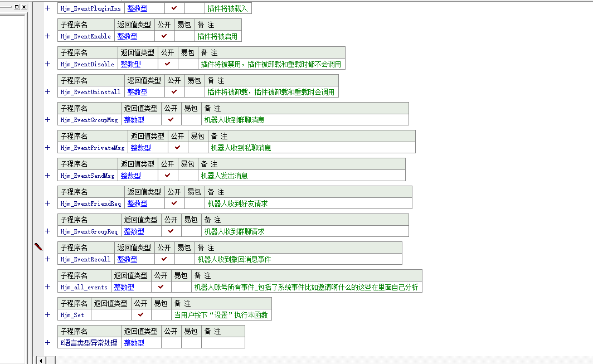
Task: Click the 整数型 return type of Hjm_EventUninstall
Action: point(137,92)
